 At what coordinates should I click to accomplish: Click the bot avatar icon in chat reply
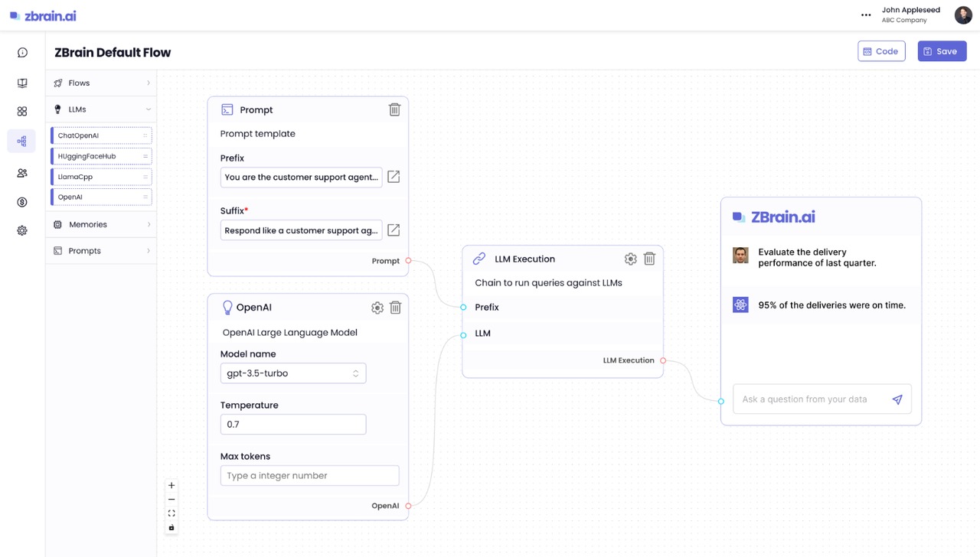pyautogui.click(x=740, y=305)
